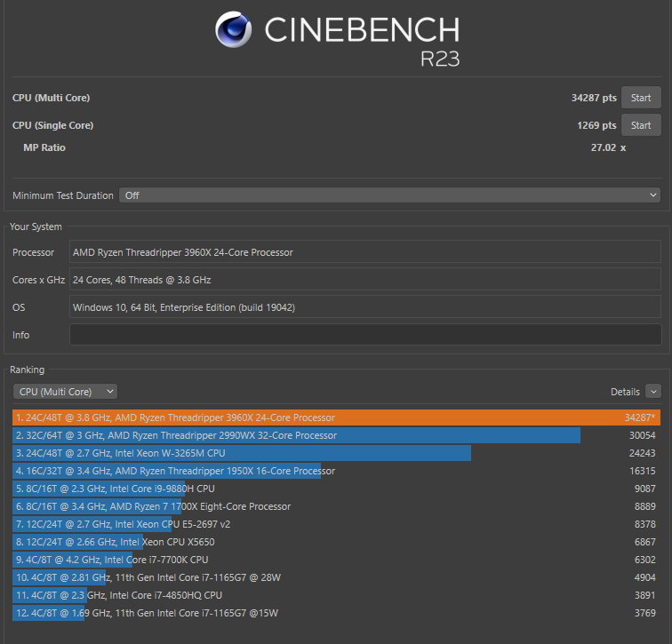Viewport: 672px width, 644px height.
Task: Click the 1269 pts single core score
Action: (596, 125)
